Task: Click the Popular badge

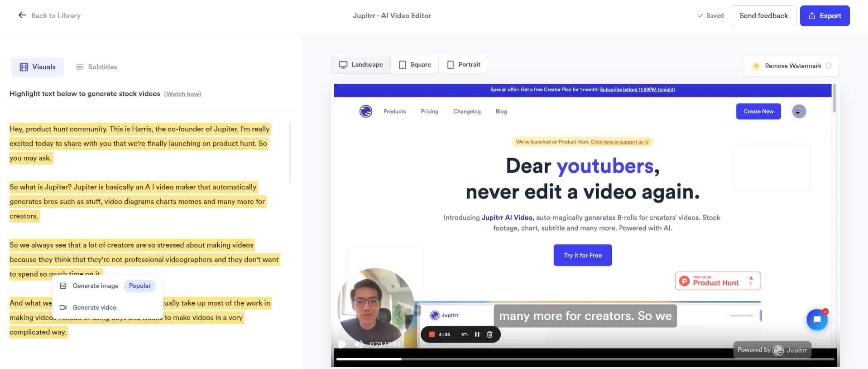Action: 140,286
